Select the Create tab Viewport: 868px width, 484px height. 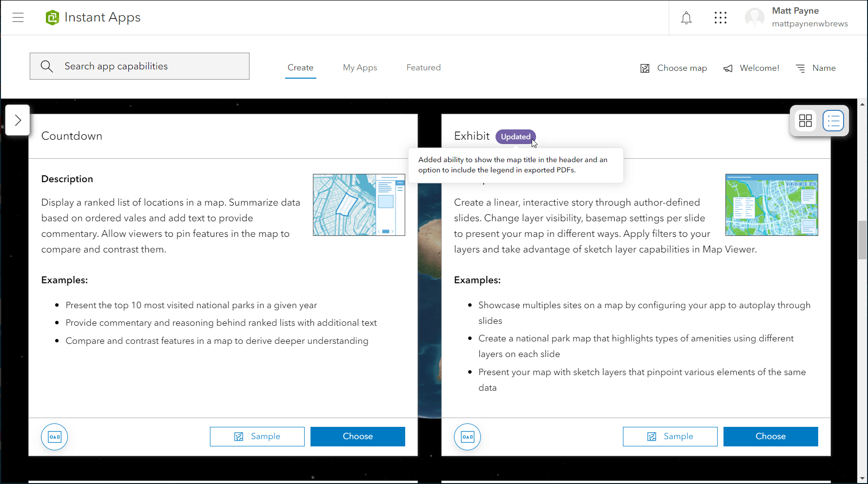point(301,68)
